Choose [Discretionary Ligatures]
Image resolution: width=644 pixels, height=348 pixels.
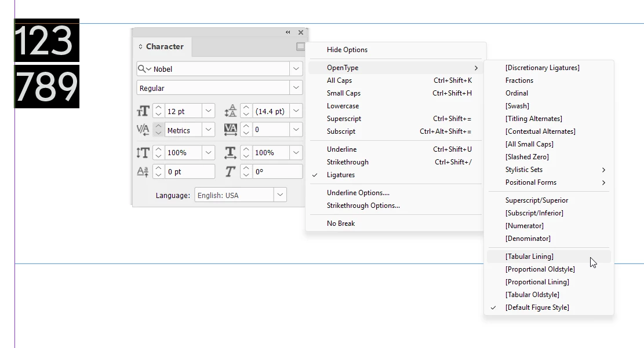[x=549, y=68]
